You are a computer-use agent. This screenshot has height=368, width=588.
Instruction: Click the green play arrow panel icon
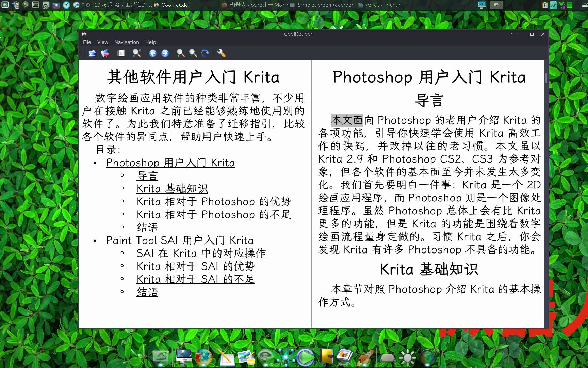[x=26, y=5]
